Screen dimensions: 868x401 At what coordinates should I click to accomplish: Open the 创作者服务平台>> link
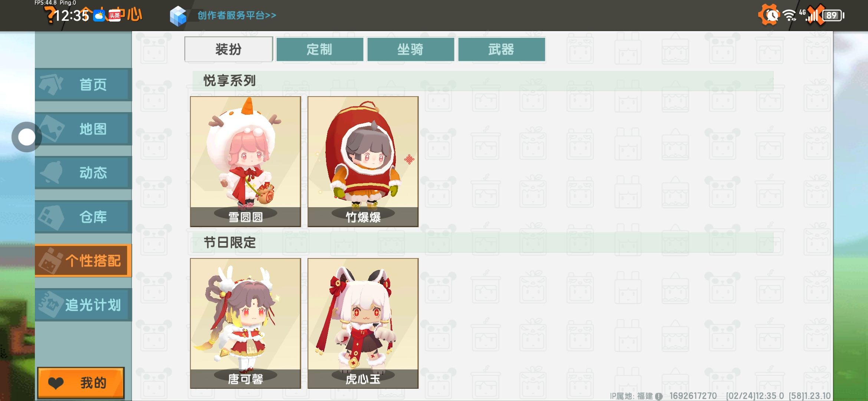click(x=237, y=16)
